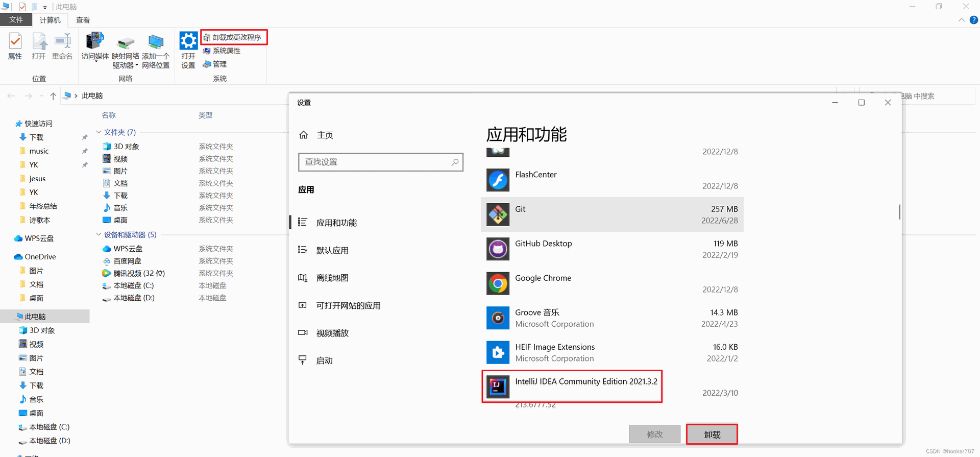The image size is (980, 457).
Task: Click the Git app icon
Action: pyautogui.click(x=498, y=214)
